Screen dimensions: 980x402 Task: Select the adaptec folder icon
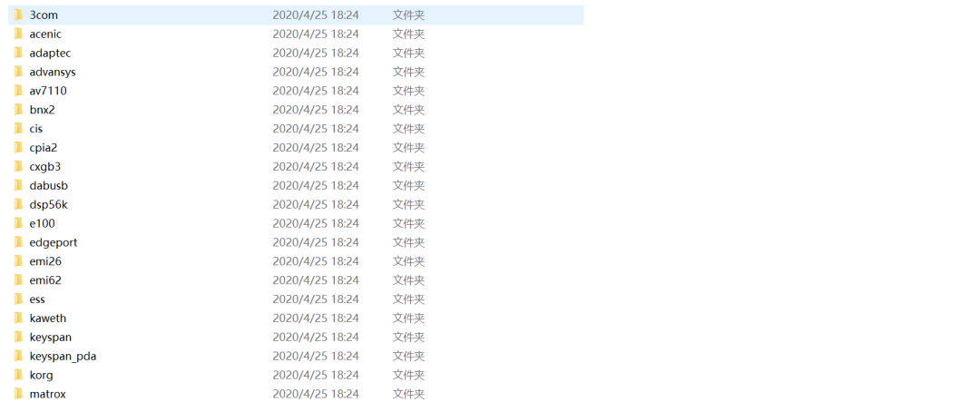[x=19, y=54]
